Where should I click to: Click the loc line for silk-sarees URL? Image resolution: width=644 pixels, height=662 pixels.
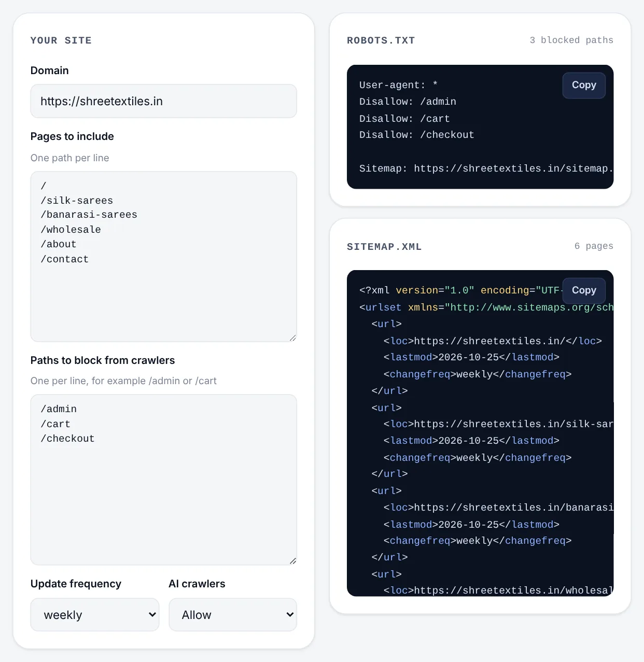point(498,424)
